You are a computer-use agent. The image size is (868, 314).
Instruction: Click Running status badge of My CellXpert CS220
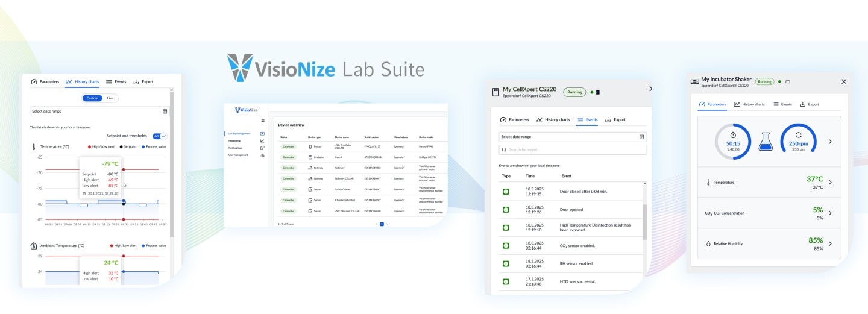[574, 92]
